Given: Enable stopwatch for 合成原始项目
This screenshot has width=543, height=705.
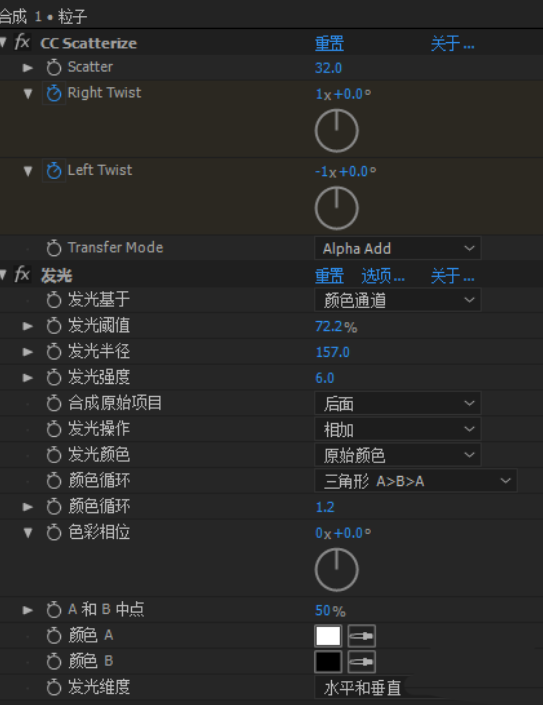Looking at the screenshot, I should [54, 403].
